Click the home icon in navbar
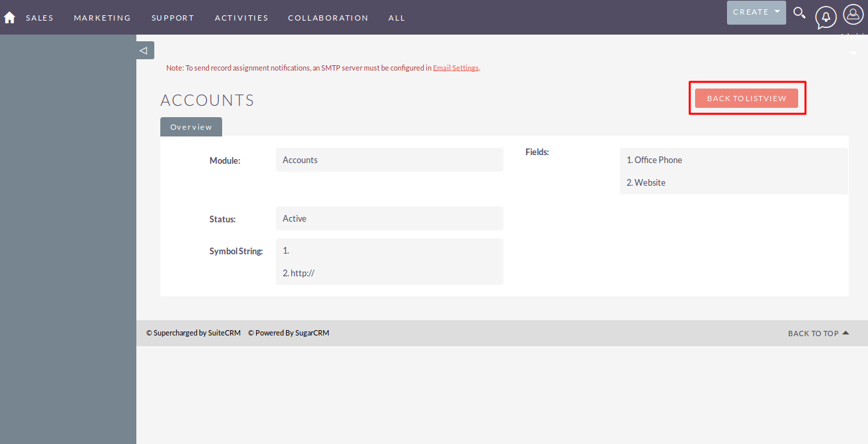The image size is (868, 444). (x=9, y=18)
